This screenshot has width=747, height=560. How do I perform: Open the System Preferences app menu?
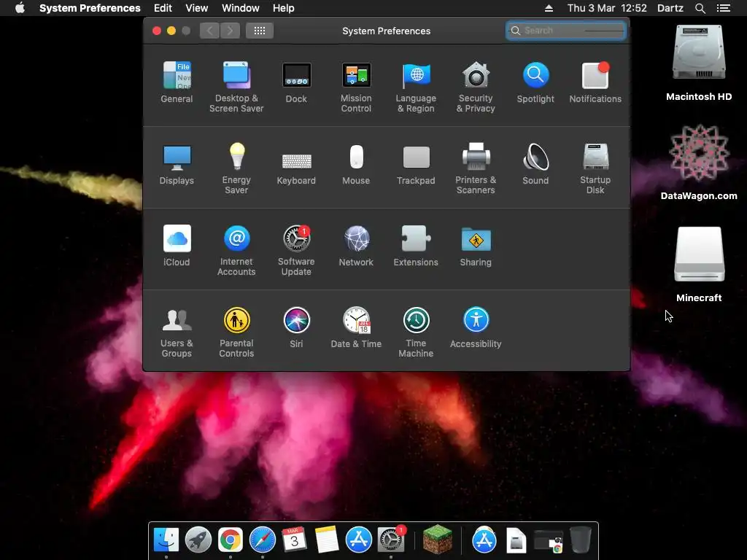pos(90,8)
